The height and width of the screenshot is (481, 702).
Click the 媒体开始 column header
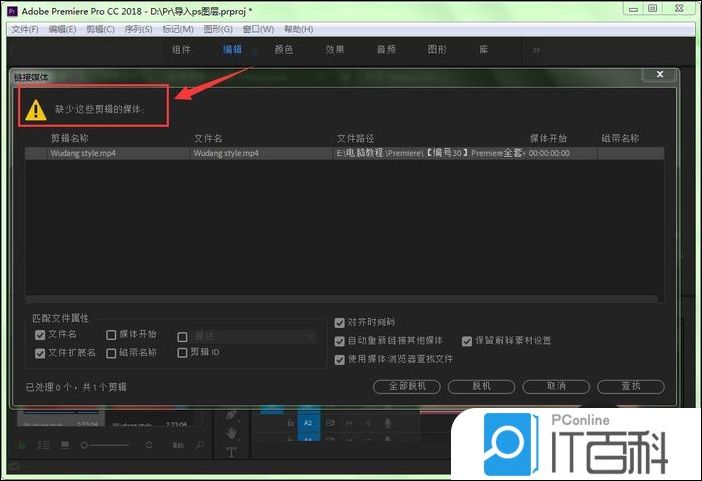548,138
